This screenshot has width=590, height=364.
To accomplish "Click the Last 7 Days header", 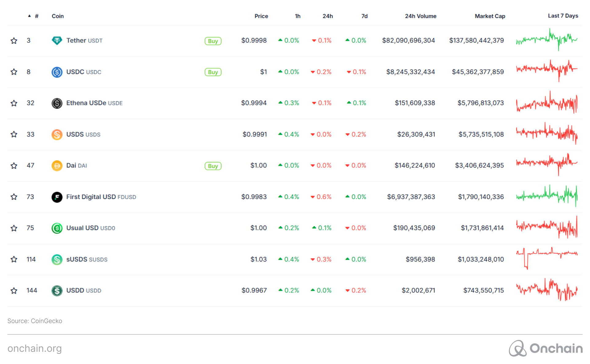I will point(563,16).
